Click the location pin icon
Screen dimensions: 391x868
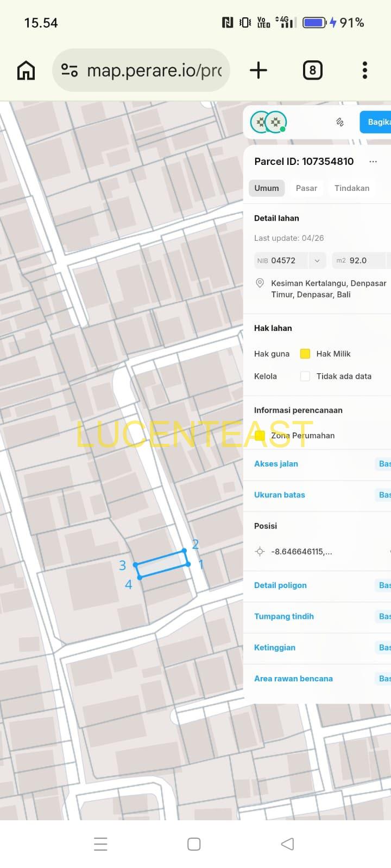260,283
